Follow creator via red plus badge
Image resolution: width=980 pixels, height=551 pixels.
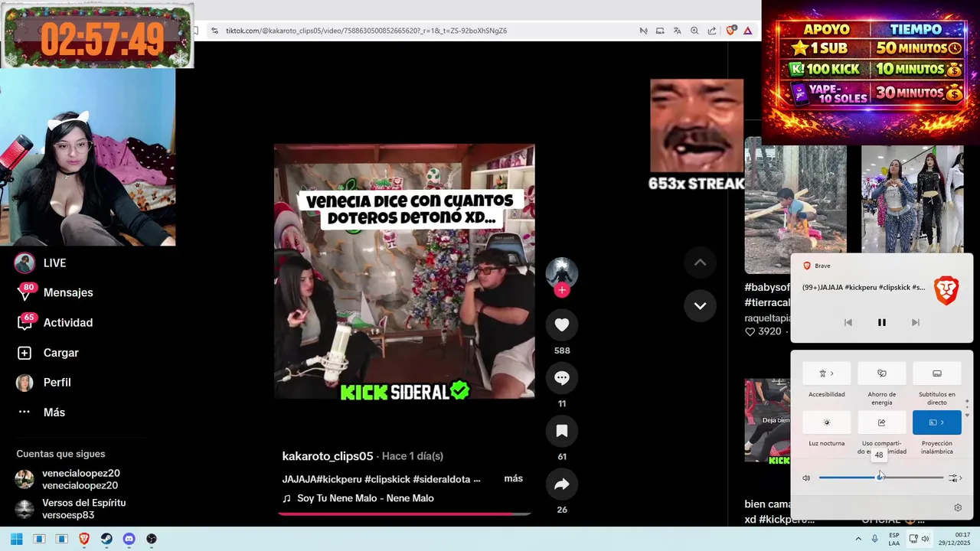562,290
